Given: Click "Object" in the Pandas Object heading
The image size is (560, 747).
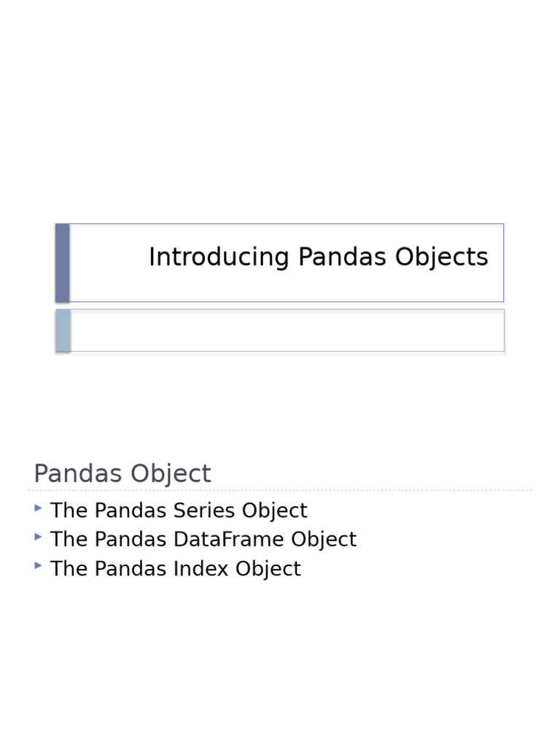Looking at the screenshot, I should click(x=171, y=474).
